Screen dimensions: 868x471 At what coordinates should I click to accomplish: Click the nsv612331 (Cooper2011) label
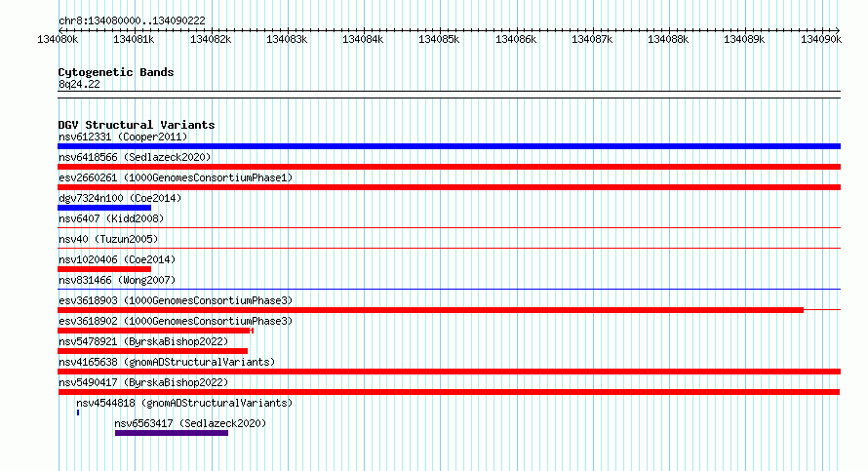click(x=123, y=137)
